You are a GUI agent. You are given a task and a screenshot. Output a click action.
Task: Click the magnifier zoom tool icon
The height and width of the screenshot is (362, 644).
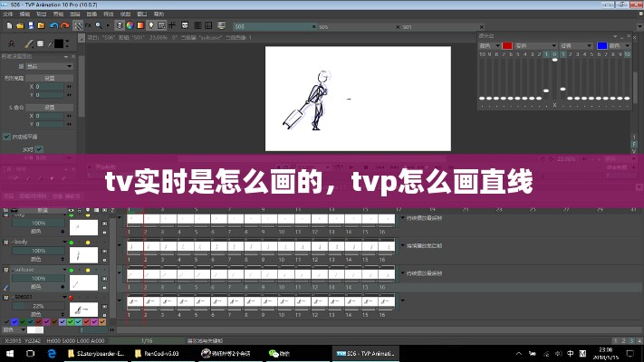point(96,25)
